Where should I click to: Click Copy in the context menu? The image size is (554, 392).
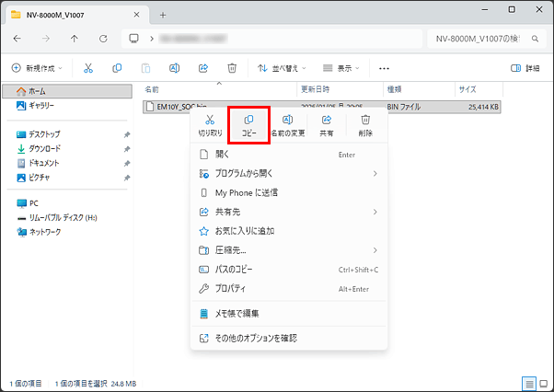(x=248, y=125)
